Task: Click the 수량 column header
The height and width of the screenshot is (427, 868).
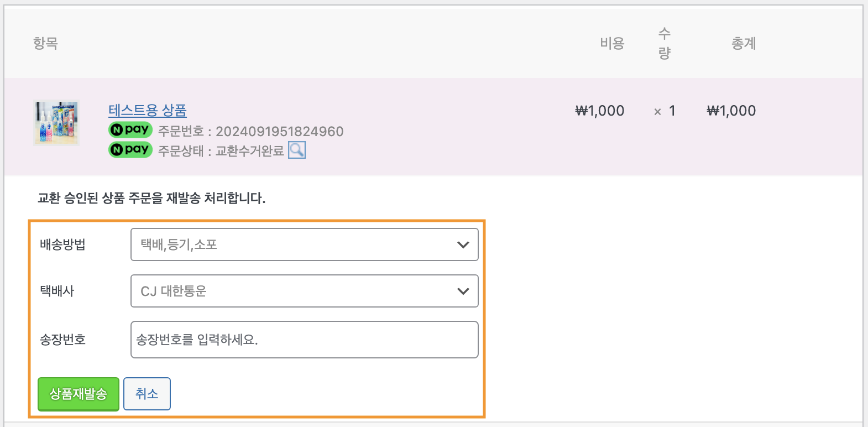Action: [665, 43]
